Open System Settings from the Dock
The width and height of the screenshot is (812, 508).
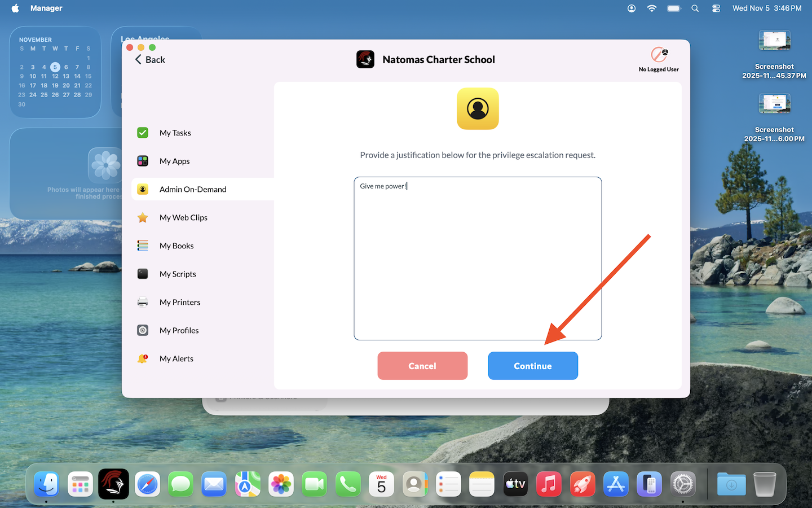tap(683, 484)
